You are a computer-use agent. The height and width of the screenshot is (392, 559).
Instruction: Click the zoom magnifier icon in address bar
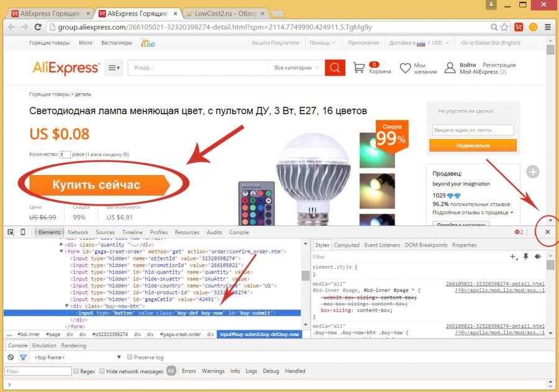point(494,27)
